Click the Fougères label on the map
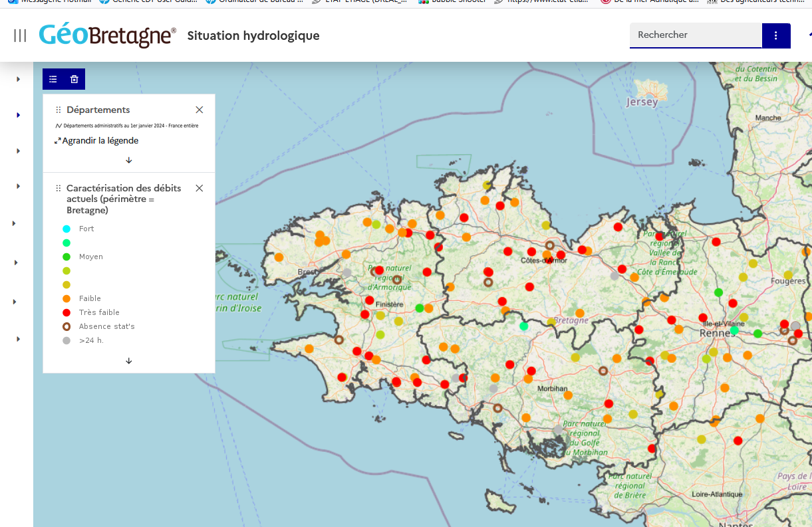Image resolution: width=812 pixels, height=527 pixels. pos(788,281)
